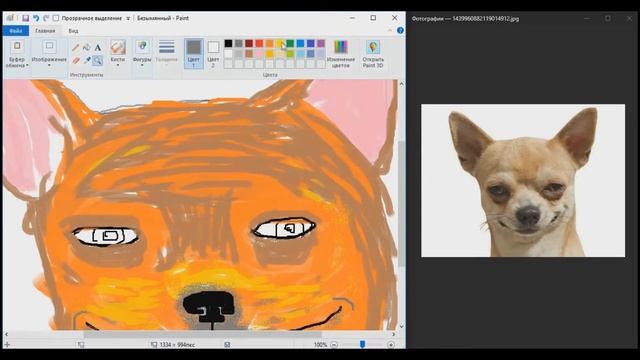640x360 pixels.
Task: Select the Fill with color bucket tool
Action: pos(87,48)
